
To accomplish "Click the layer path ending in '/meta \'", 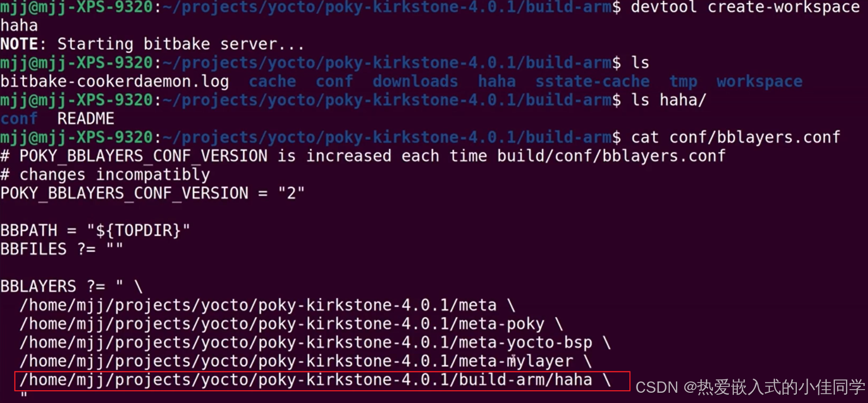I will click(267, 305).
